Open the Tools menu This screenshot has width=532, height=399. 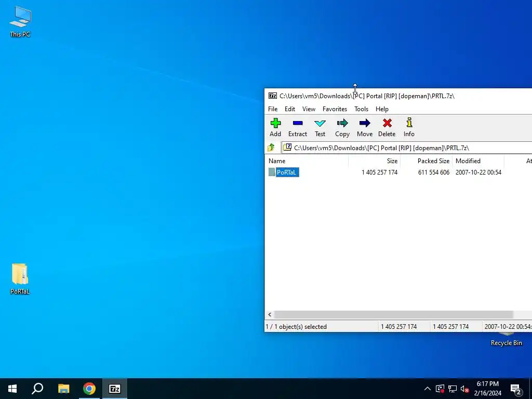[x=362, y=109]
